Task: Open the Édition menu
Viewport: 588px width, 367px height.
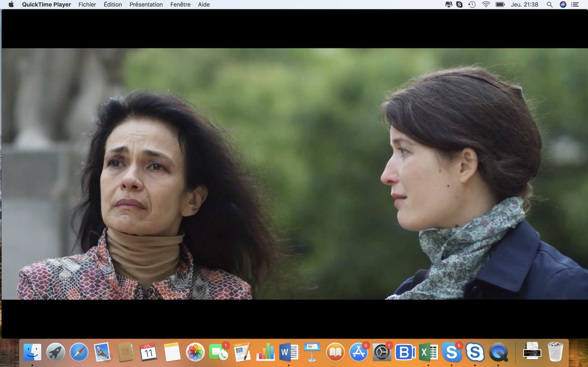Action: point(113,4)
